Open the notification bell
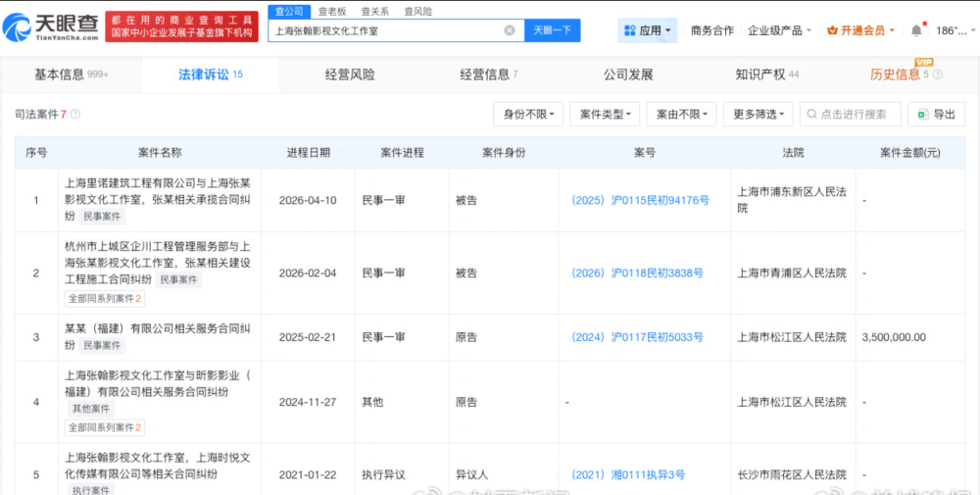This screenshot has width=980, height=495. [x=916, y=30]
